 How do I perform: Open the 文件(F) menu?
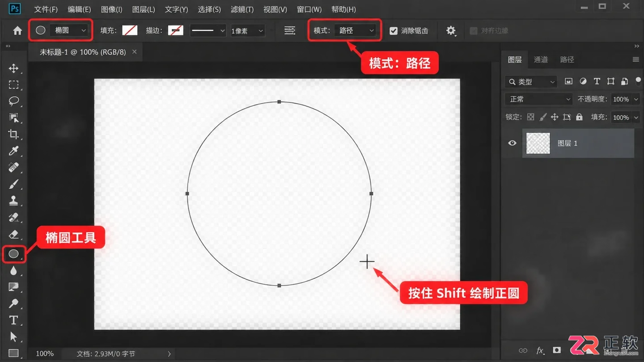46,9
